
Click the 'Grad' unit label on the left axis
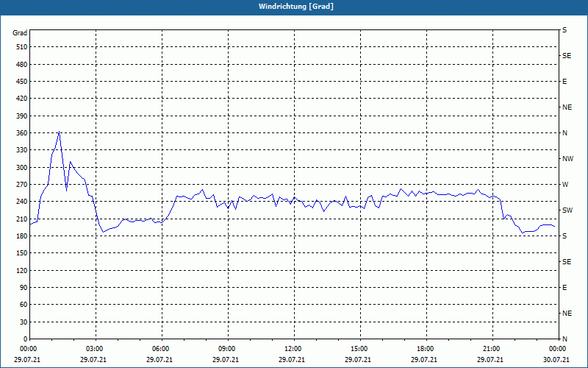click(x=20, y=33)
